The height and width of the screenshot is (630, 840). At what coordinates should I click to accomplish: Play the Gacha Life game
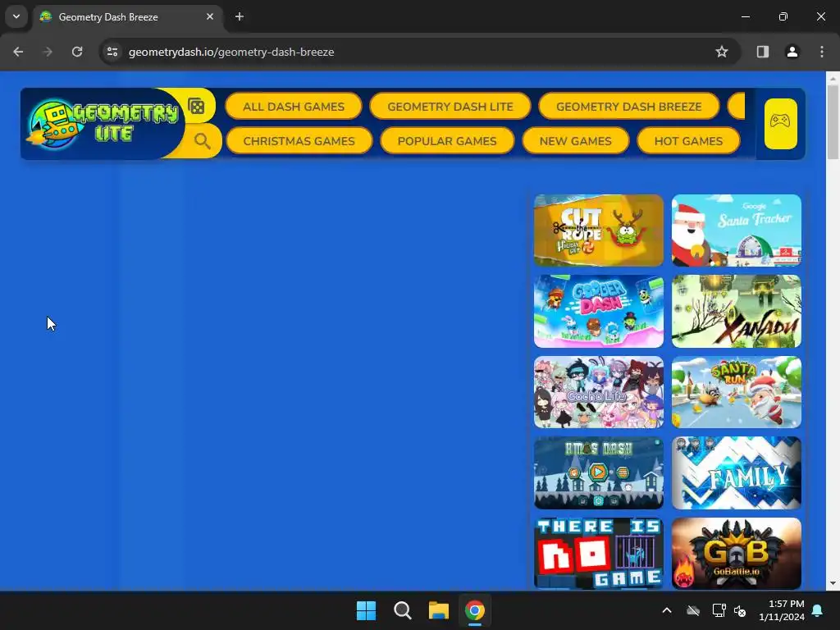coord(598,392)
